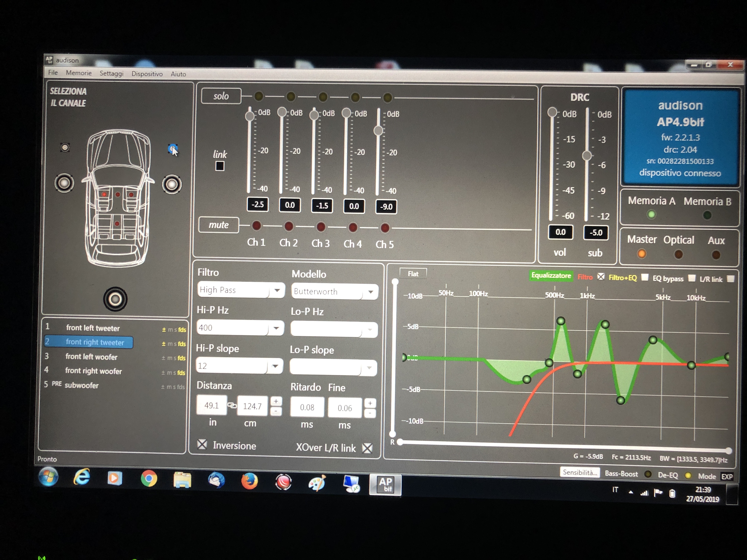Open the Lo-P slope dropdown
The width and height of the screenshot is (747, 560).
click(x=333, y=368)
